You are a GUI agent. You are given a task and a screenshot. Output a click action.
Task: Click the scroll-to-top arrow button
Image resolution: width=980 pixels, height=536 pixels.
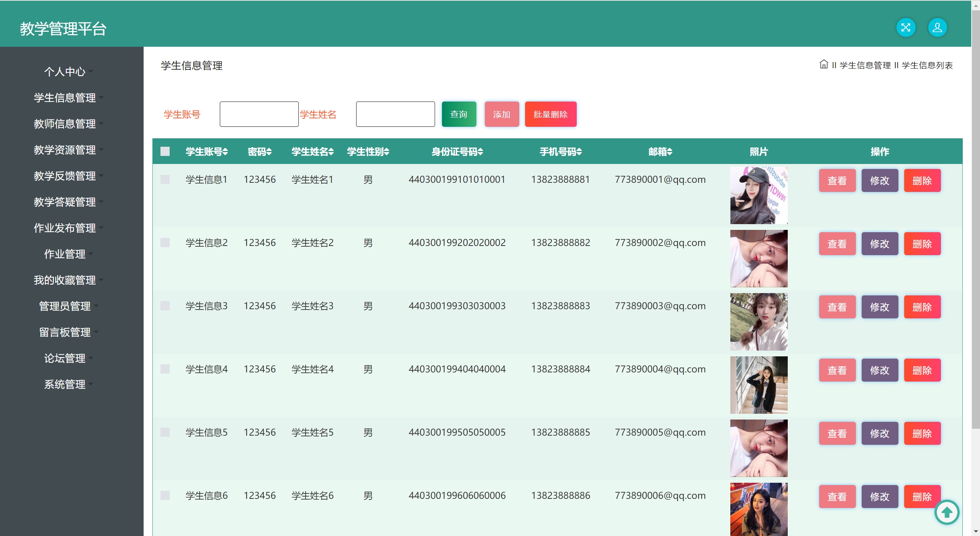point(946,512)
